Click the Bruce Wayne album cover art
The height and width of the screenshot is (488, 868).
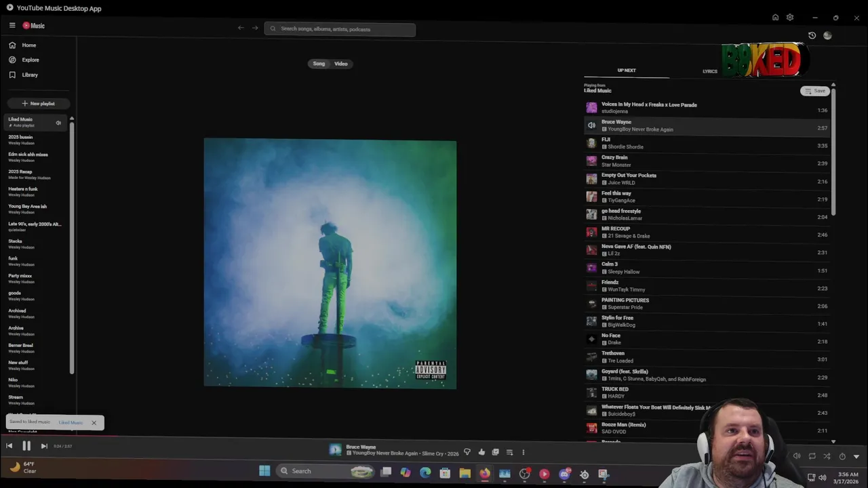pos(330,264)
